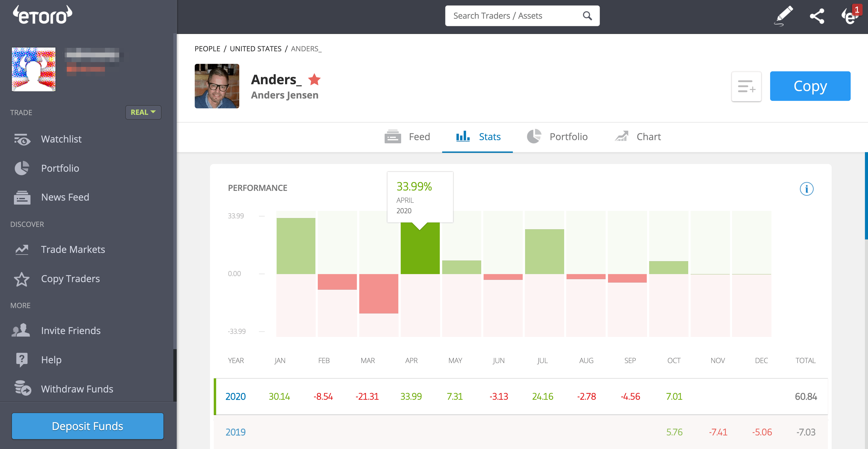This screenshot has height=449, width=868.
Task: Click the Watchlist eye icon
Action: (x=22, y=139)
